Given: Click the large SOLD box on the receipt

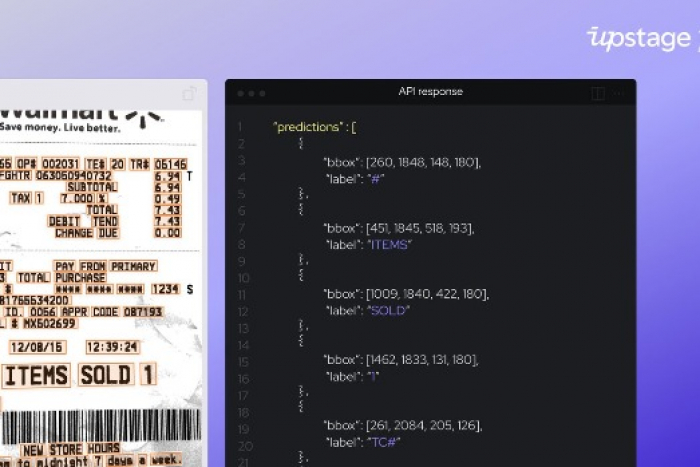Looking at the screenshot, I should pyautogui.click(x=106, y=374).
